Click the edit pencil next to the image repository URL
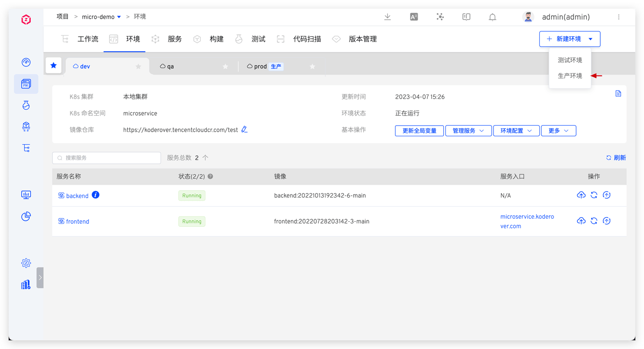 tap(245, 129)
